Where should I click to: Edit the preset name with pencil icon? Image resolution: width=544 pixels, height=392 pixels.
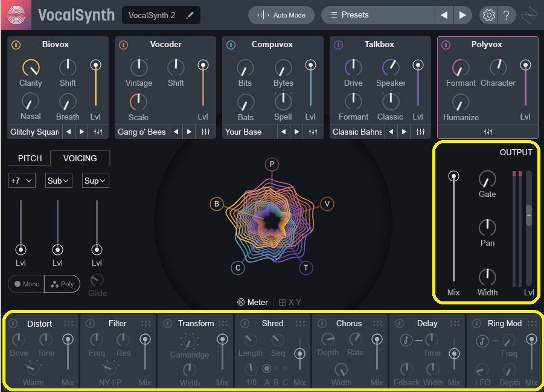(190, 15)
